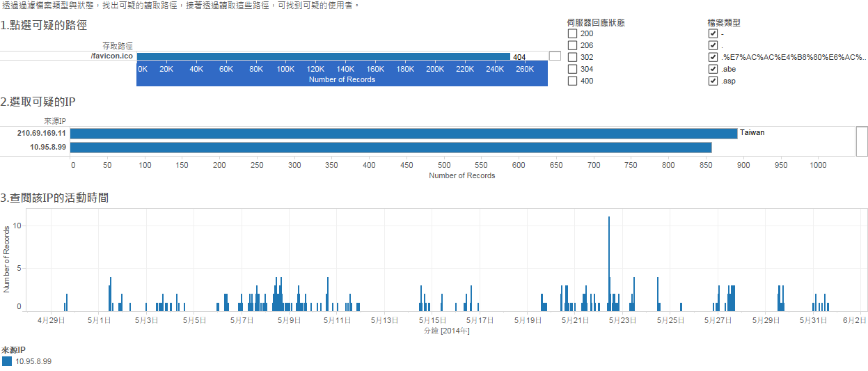Click the 5月1日 date label
Image resolution: width=868 pixels, height=371 pixels.
(100, 320)
